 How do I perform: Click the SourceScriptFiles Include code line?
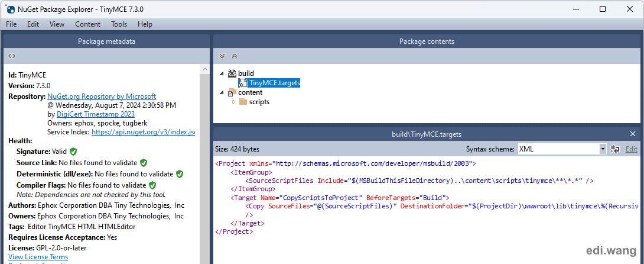coord(419,181)
